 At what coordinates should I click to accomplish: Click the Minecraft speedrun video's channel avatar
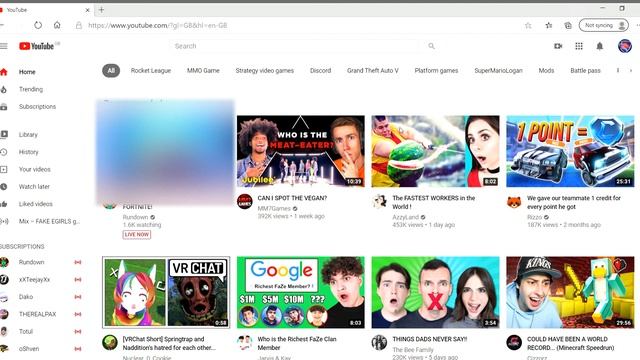point(514,342)
